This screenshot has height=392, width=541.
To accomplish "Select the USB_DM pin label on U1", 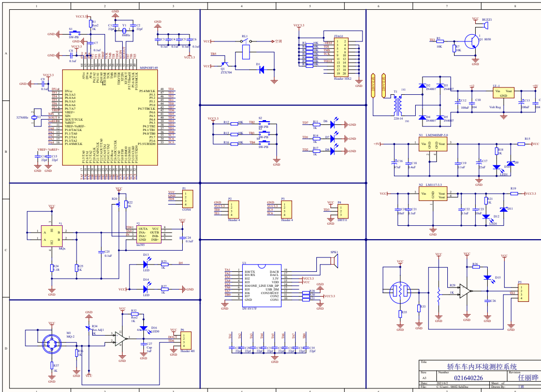I will (x=272, y=289).
